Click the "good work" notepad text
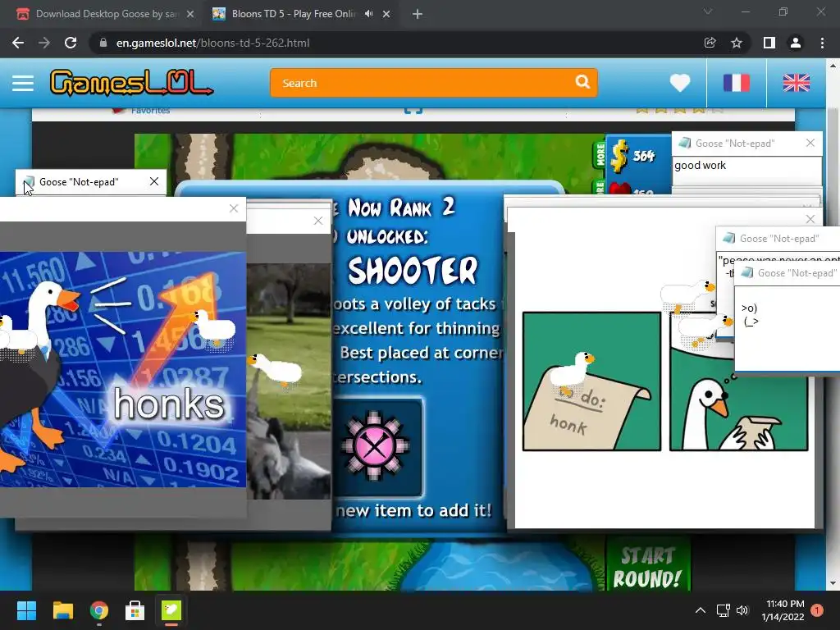The width and height of the screenshot is (840, 630). (x=700, y=165)
